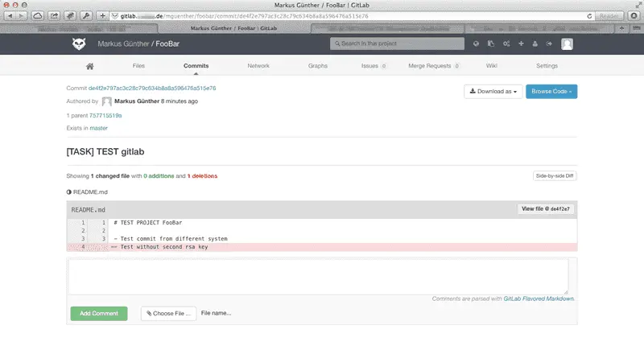Go to project home via house icon

coord(89,66)
